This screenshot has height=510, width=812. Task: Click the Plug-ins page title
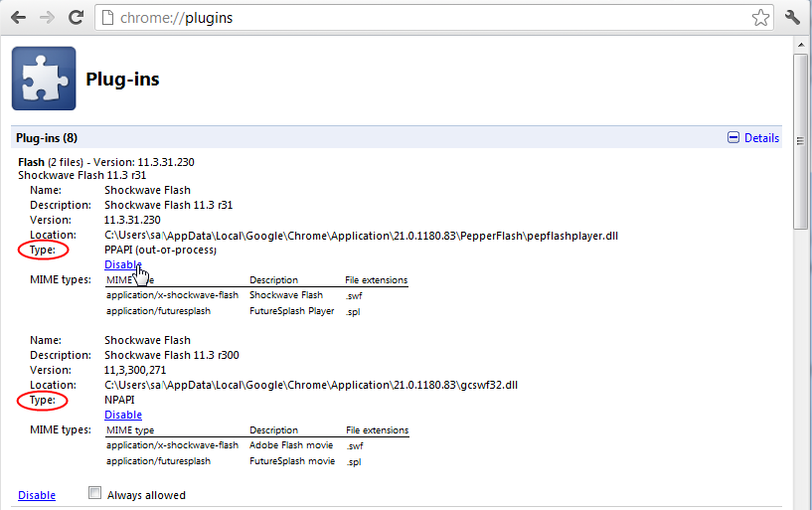pyautogui.click(x=122, y=80)
